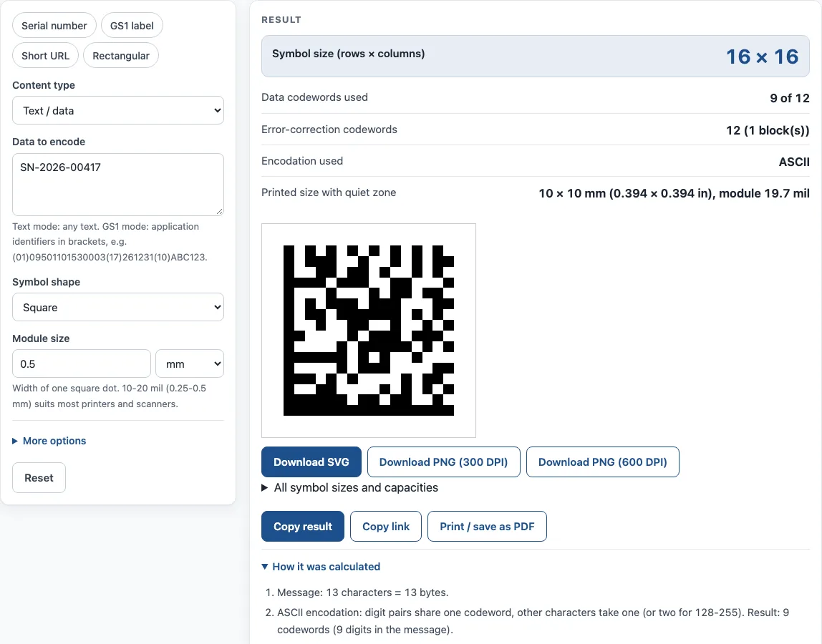
Task: Click the 16 × 16 symbol size value
Action: [763, 57]
